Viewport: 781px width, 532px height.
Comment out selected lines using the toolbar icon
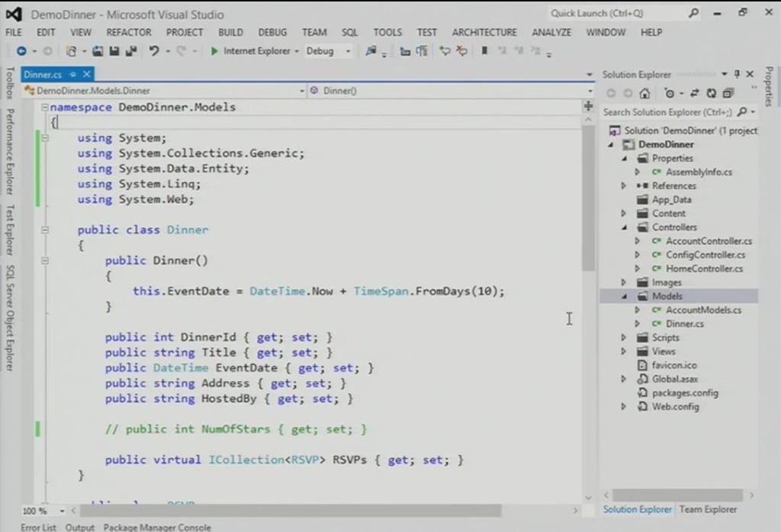click(x=445, y=51)
